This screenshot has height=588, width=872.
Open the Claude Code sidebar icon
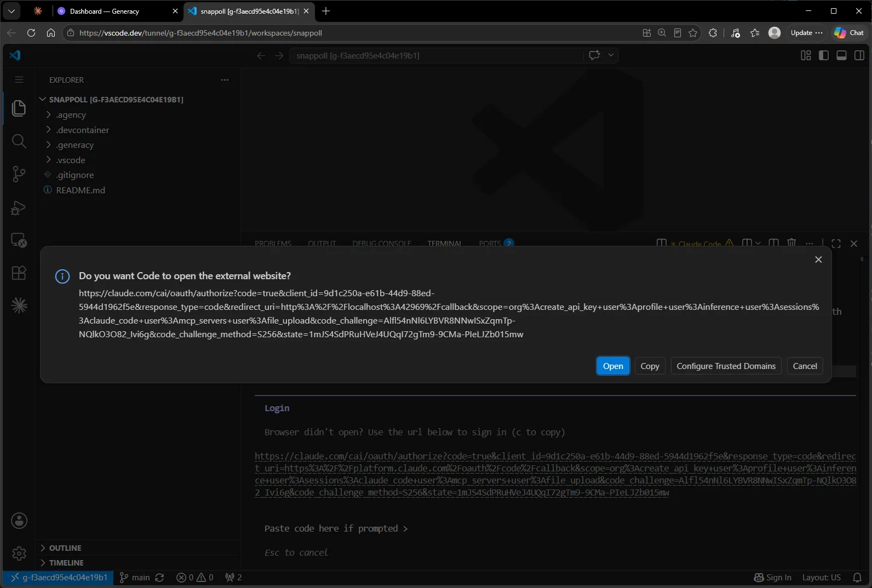click(x=19, y=305)
